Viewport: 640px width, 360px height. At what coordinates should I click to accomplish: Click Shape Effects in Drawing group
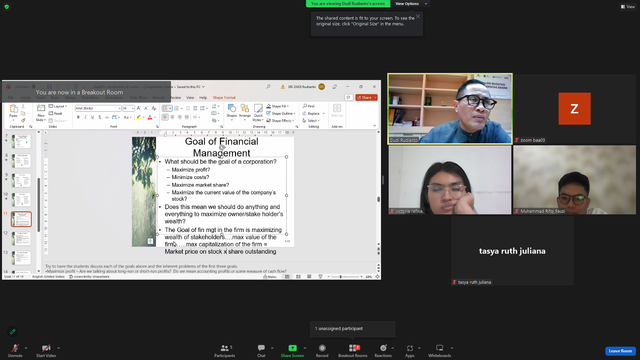(280, 121)
